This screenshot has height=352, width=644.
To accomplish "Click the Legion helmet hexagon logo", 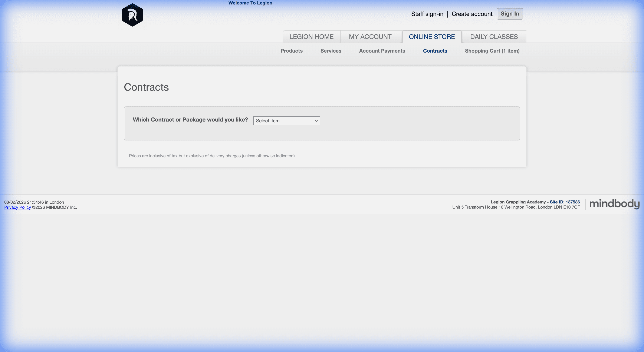I will click(132, 15).
